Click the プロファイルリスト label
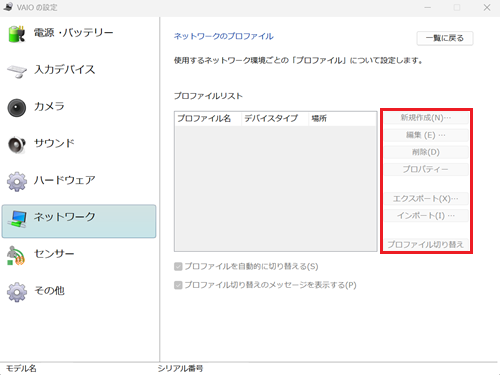The height and width of the screenshot is (375, 500). [208, 96]
